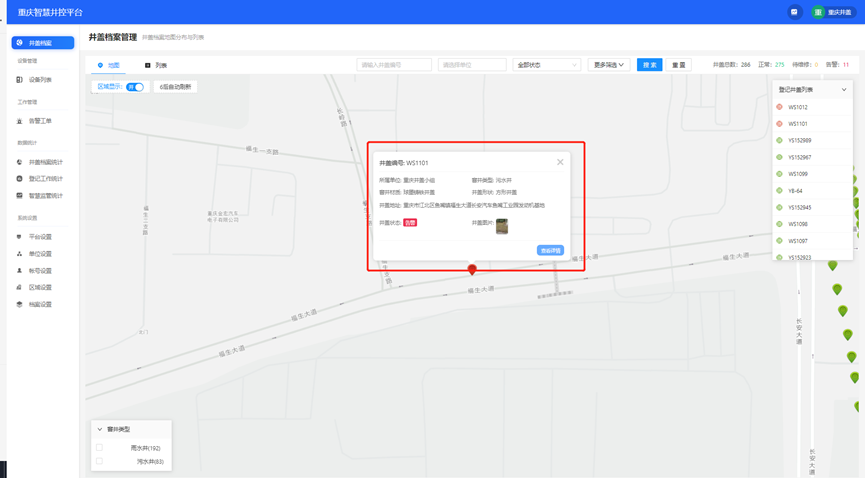This screenshot has height=478, width=865.
Task: Open 平台设置 settings page
Action: (x=40, y=237)
